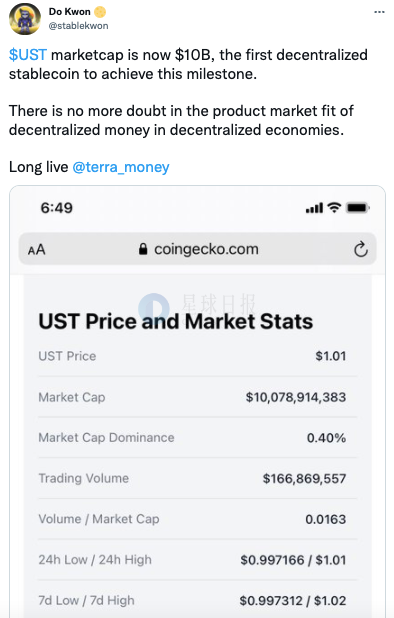Click the coingecko.com address field
The height and width of the screenshot is (618, 394).
(197, 249)
